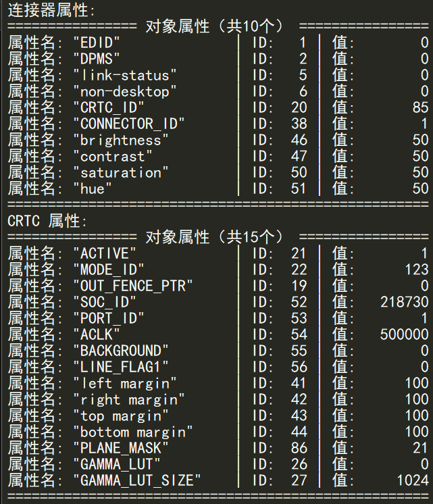This screenshot has width=433, height=504.
Task: Click the "non-desktop" property name
Action: pos(125,91)
